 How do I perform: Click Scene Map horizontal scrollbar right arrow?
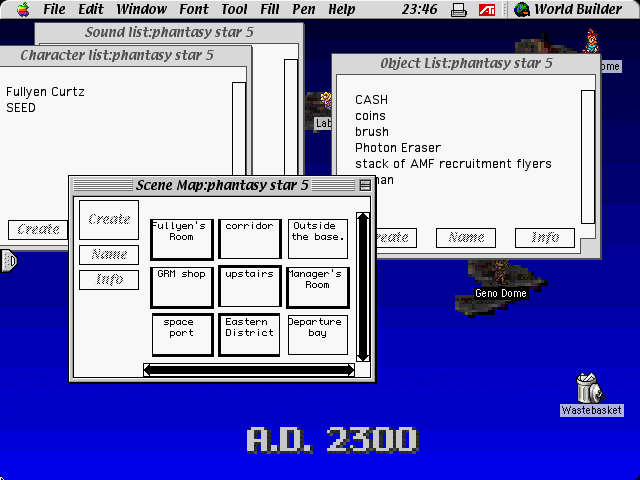point(349,370)
